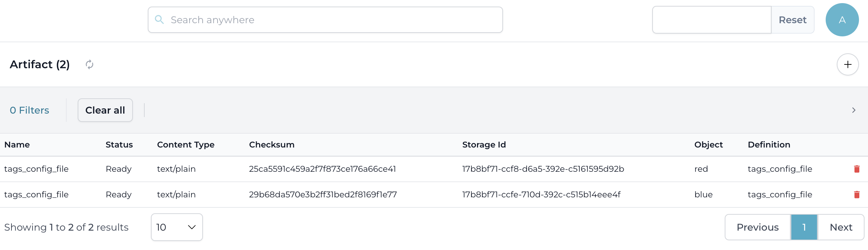
Task: Expand the filters panel chevron
Action: [854, 110]
